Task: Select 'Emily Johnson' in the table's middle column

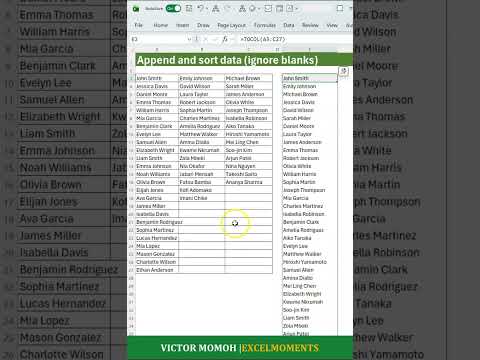Action: 201,78
